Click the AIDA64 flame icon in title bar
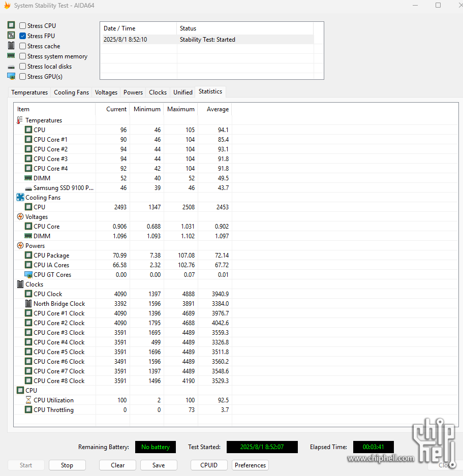 (x=7, y=6)
